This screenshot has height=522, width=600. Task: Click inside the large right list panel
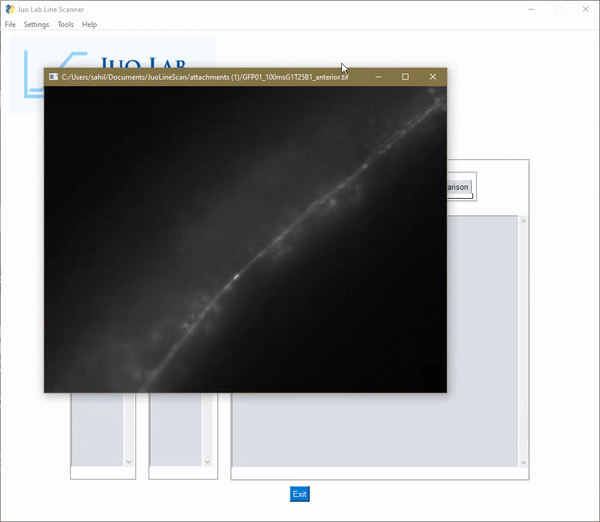click(x=375, y=430)
